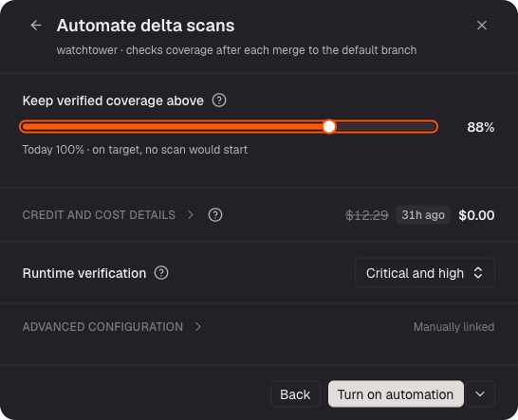Image resolution: width=518 pixels, height=420 pixels.
Task: Open dropdown arrow beside Turn on automation
Action: (480, 393)
